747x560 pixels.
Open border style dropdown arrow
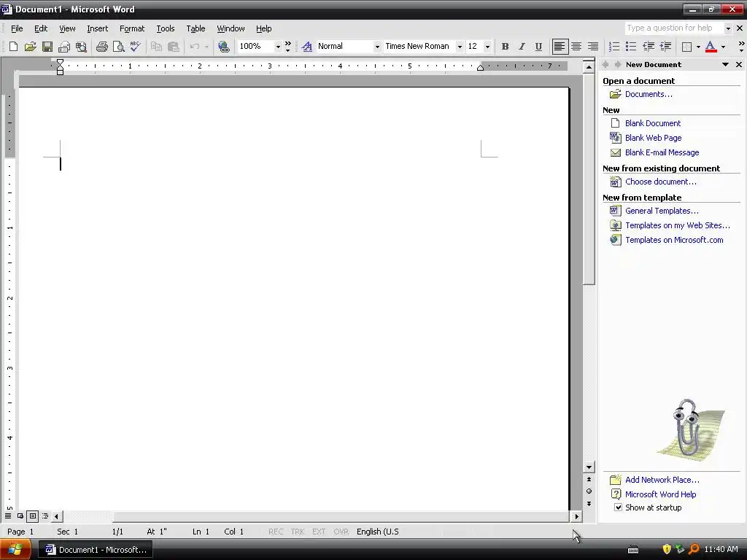(x=698, y=47)
